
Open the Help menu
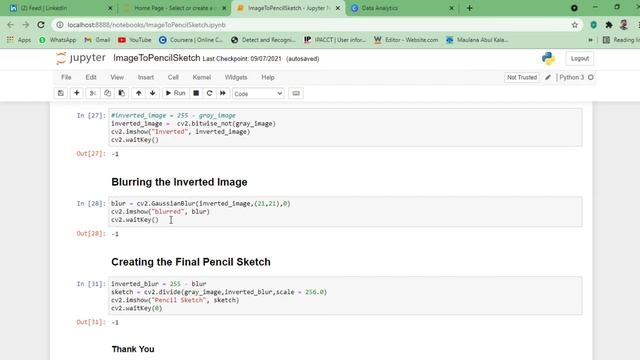click(x=268, y=78)
